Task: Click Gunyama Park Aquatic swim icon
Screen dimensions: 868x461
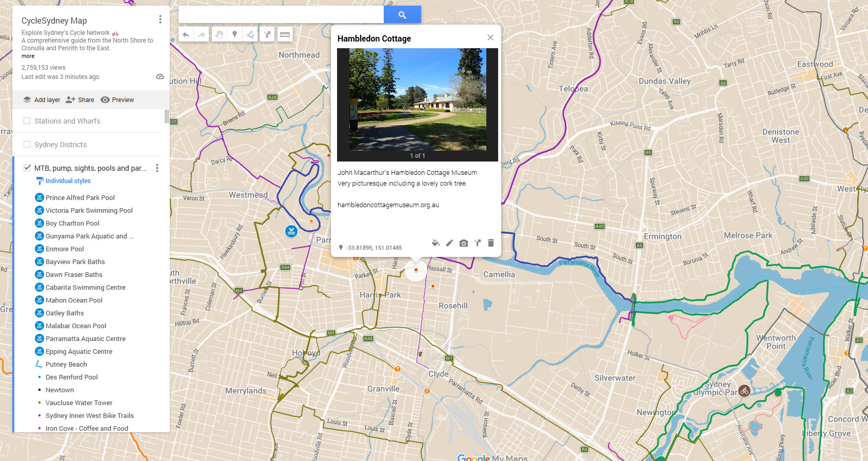Action: click(39, 236)
